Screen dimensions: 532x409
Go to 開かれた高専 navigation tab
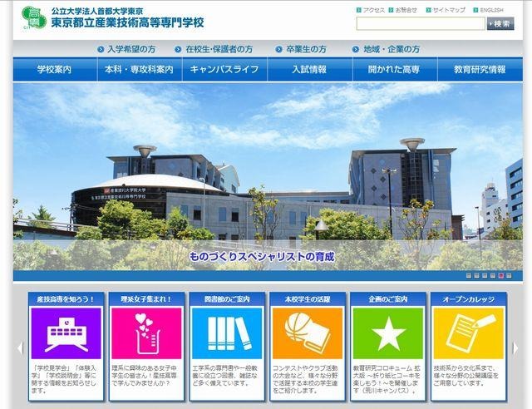pos(395,70)
